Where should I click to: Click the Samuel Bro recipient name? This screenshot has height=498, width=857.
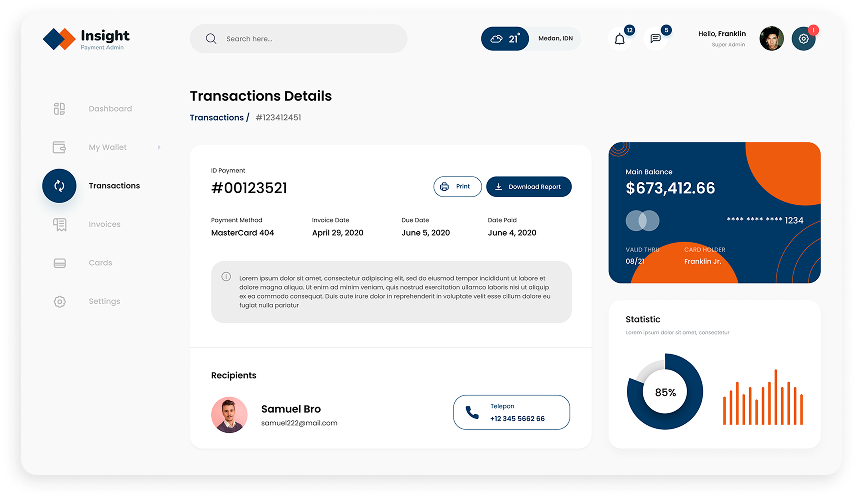291,409
